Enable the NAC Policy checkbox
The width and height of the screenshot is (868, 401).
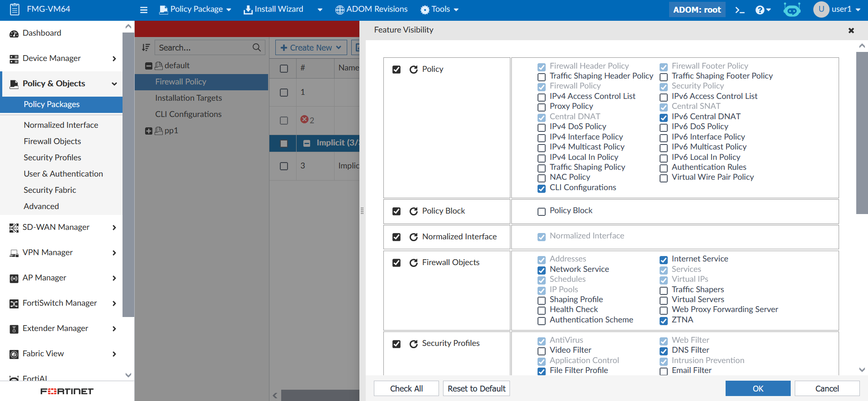point(541,178)
